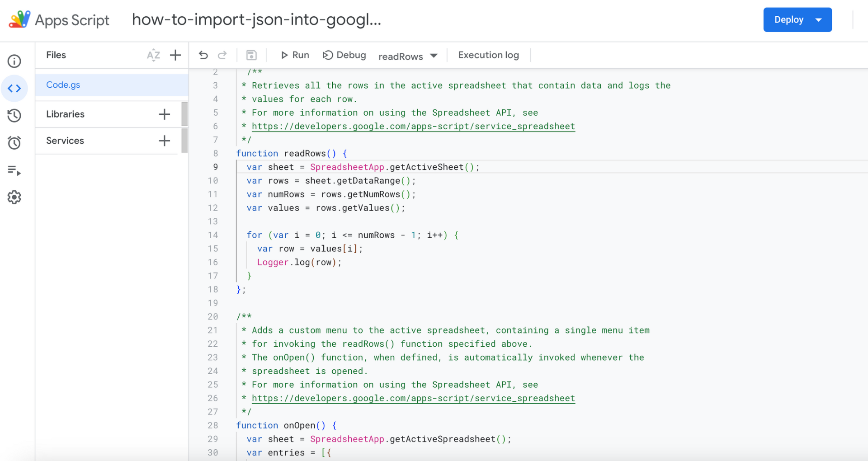868x461 pixels.
Task: Undo the last code edit
Action: pyautogui.click(x=203, y=55)
